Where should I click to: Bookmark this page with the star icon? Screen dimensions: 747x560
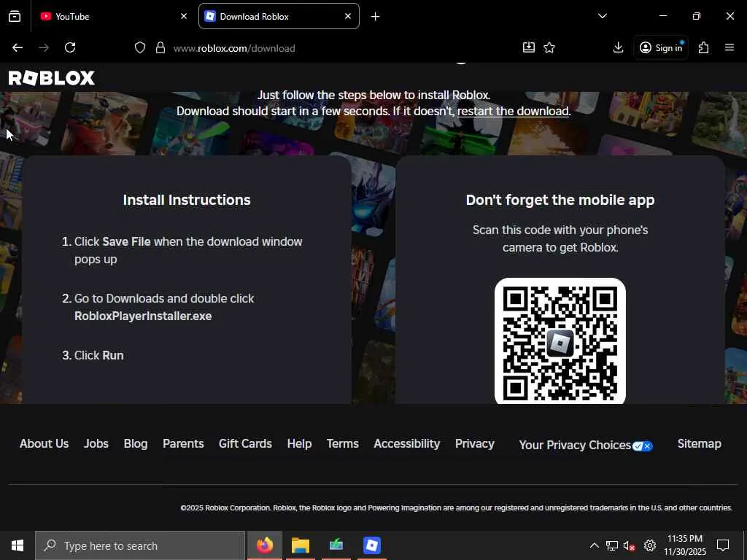pyautogui.click(x=549, y=47)
